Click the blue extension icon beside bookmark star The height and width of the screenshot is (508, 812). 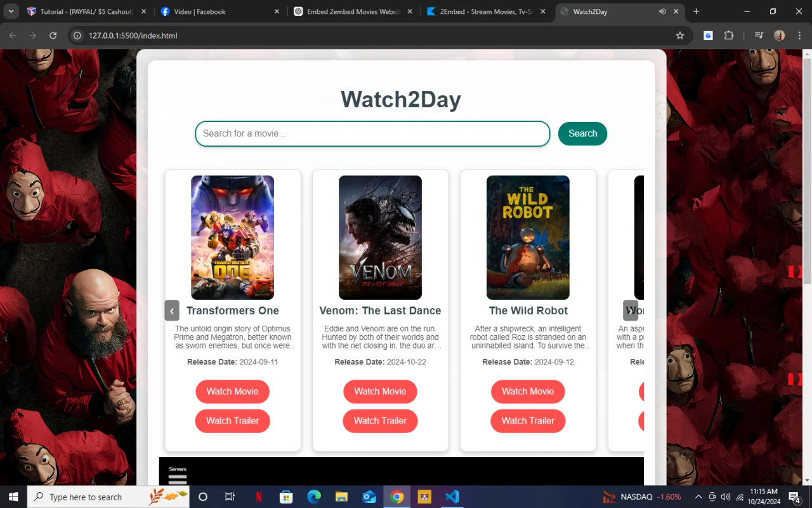tap(708, 36)
